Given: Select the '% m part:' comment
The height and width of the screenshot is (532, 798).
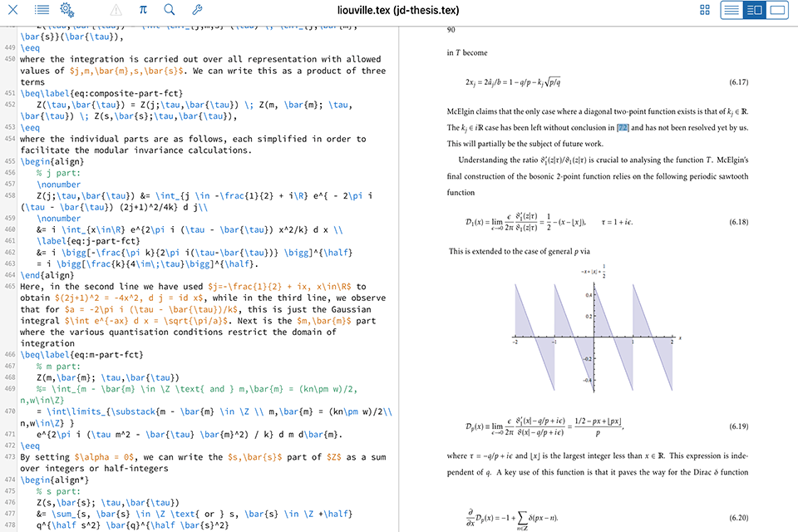Looking at the screenshot, I should pyautogui.click(x=58, y=366).
